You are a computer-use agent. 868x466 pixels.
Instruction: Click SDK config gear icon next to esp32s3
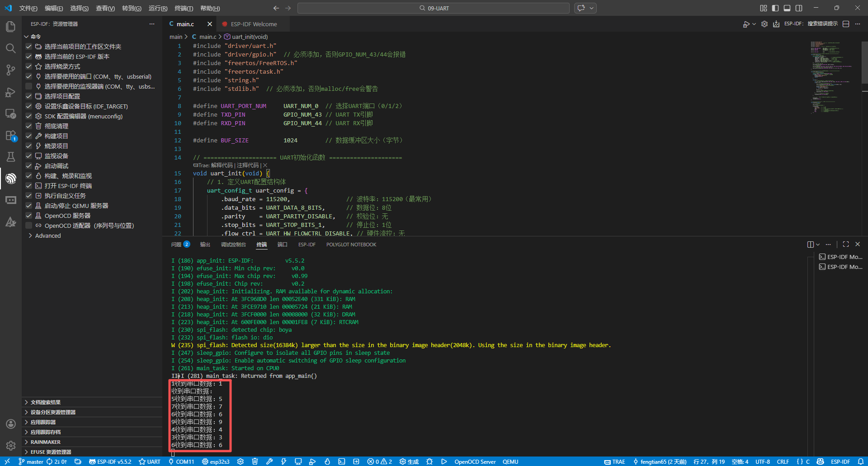tap(241, 461)
